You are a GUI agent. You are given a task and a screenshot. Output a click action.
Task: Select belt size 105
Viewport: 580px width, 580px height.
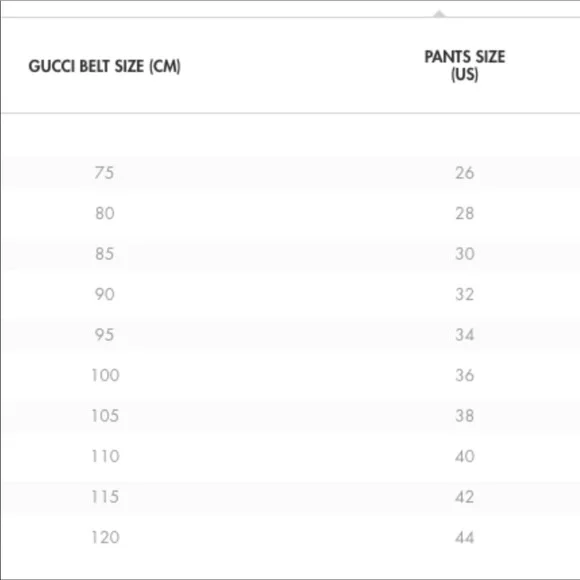pyautogui.click(x=105, y=416)
